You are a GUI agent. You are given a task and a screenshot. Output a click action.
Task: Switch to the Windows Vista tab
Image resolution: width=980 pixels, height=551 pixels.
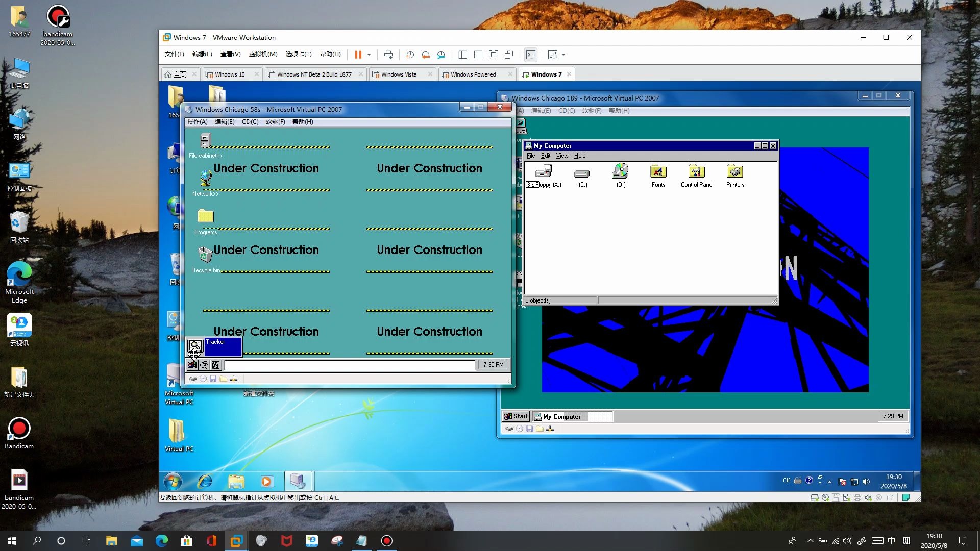(399, 74)
